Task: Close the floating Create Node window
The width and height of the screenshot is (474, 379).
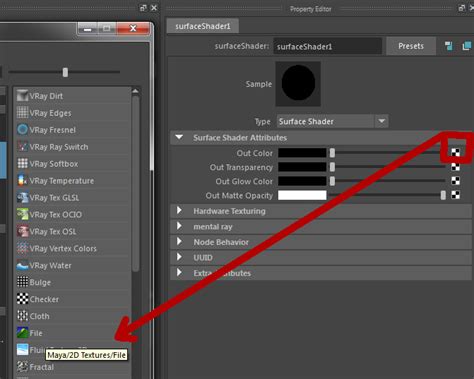Action: pyautogui.click(x=133, y=28)
